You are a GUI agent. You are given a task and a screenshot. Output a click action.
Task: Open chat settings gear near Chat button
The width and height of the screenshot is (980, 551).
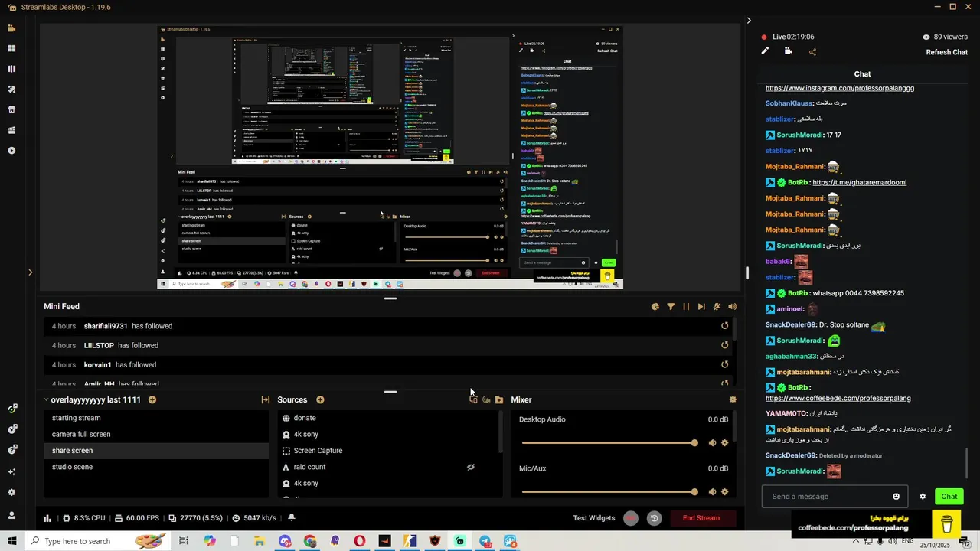coord(923,497)
